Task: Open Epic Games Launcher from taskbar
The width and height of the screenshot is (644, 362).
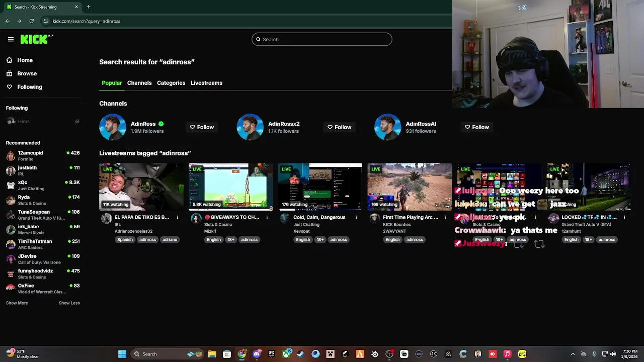Action: [271, 354]
